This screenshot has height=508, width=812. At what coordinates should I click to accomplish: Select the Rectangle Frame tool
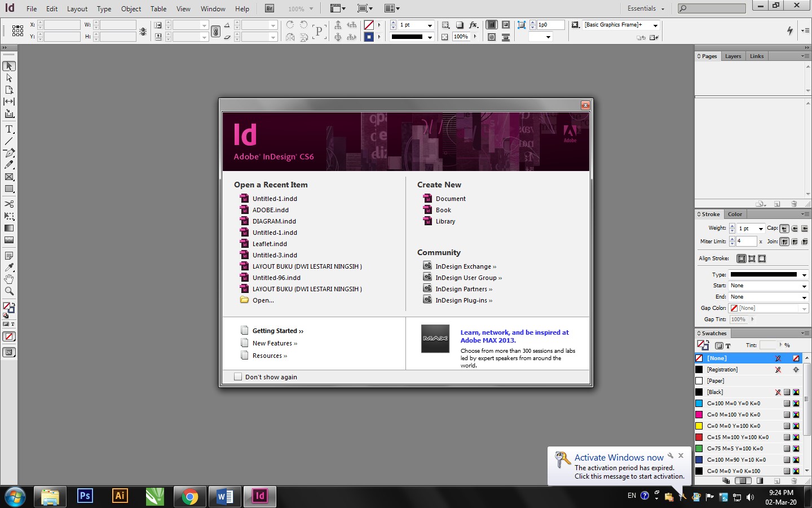click(x=9, y=177)
